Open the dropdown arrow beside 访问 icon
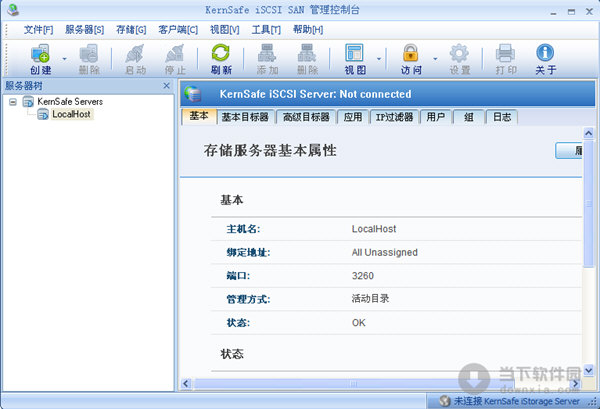Screen dimensions: 600x409 tap(435, 59)
